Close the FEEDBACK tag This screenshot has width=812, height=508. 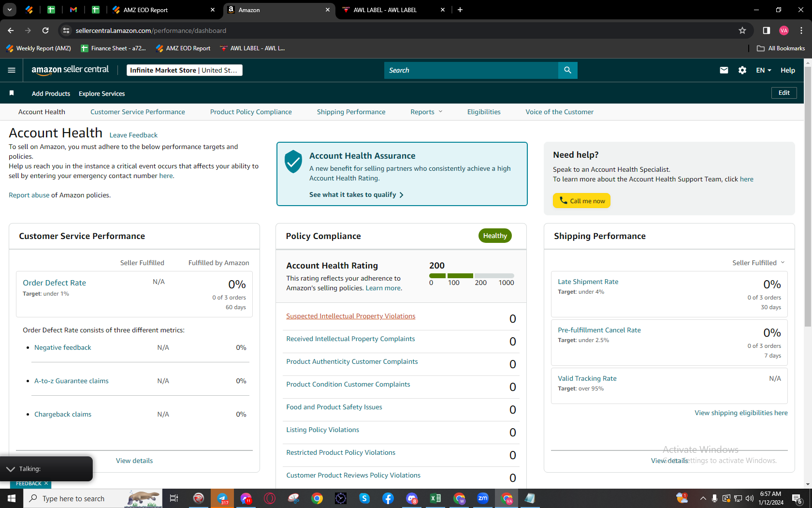pyautogui.click(x=46, y=483)
